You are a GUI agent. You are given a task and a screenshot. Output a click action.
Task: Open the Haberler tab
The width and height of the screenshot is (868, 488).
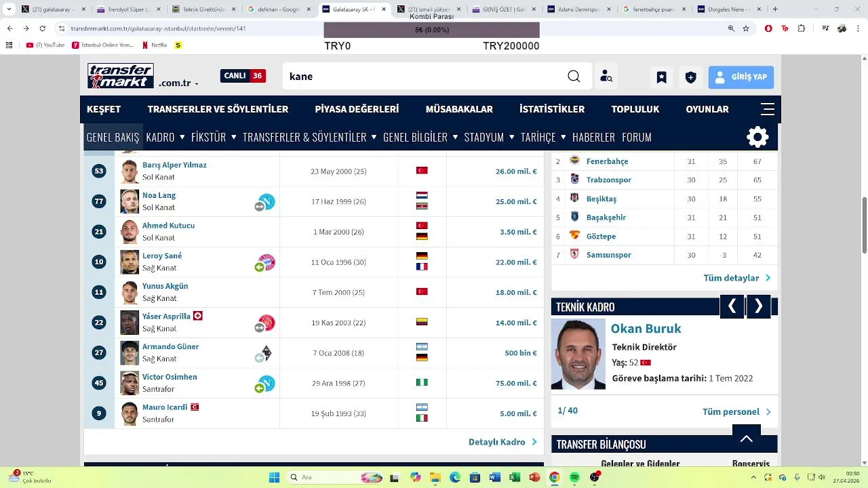(593, 137)
